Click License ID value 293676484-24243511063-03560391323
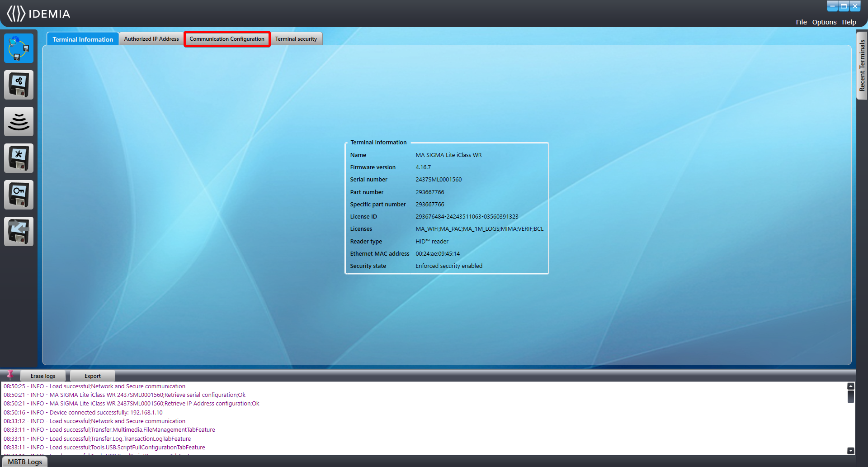Screen dimensions: 868x467 (467, 217)
